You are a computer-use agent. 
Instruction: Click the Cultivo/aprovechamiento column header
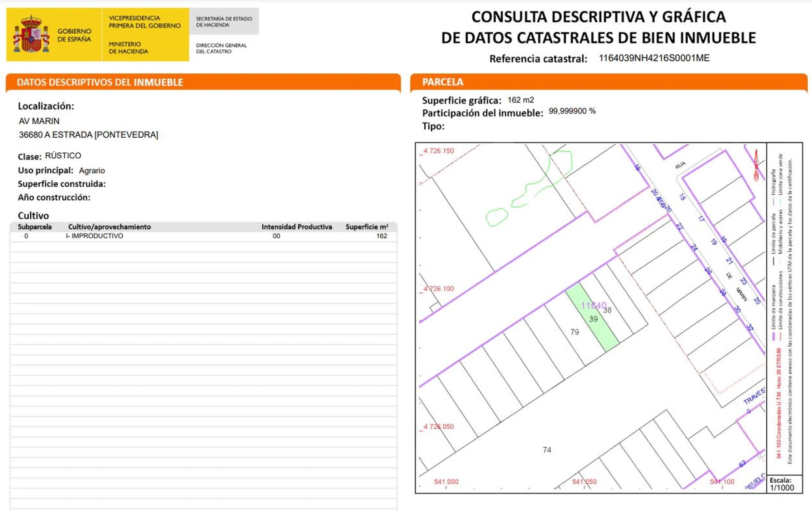click(x=109, y=227)
